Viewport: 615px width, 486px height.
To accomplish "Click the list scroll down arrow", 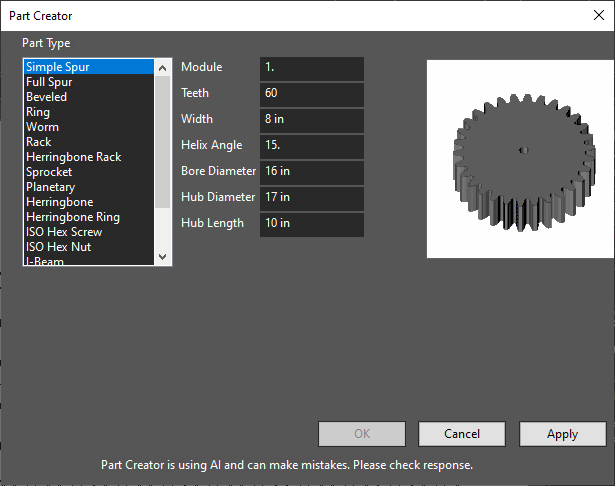I will (x=162, y=257).
